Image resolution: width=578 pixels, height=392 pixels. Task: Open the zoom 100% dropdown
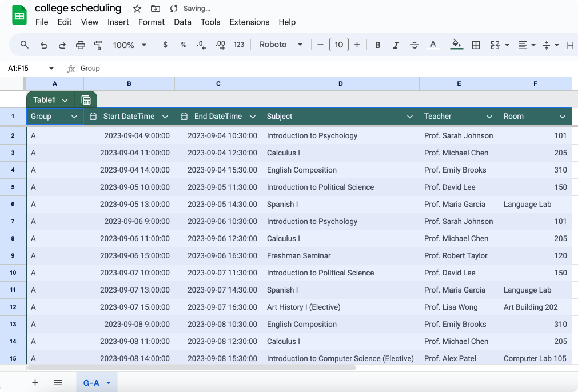[x=129, y=45]
